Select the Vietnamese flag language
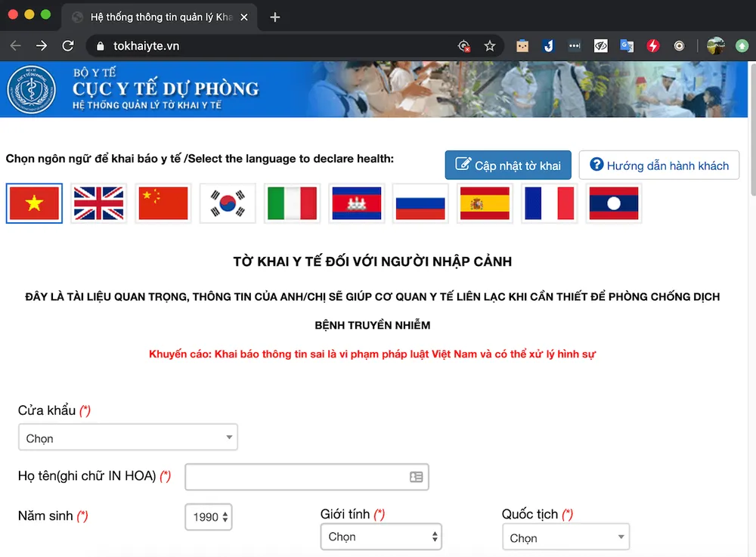756x557 pixels. 34,203
